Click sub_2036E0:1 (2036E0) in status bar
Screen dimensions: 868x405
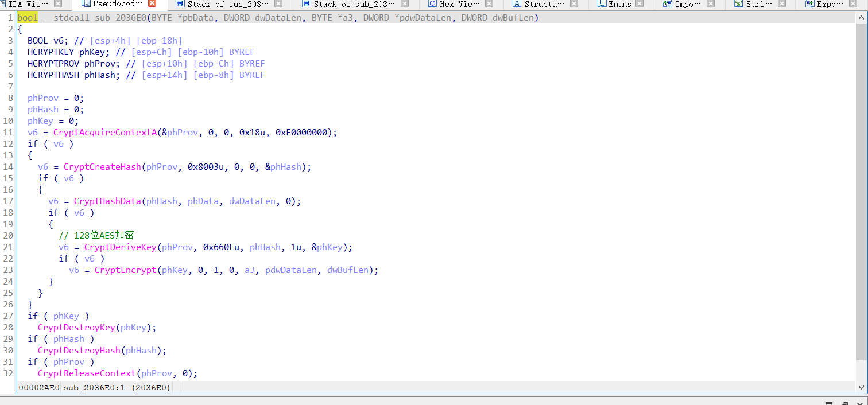tap(117, 388)
